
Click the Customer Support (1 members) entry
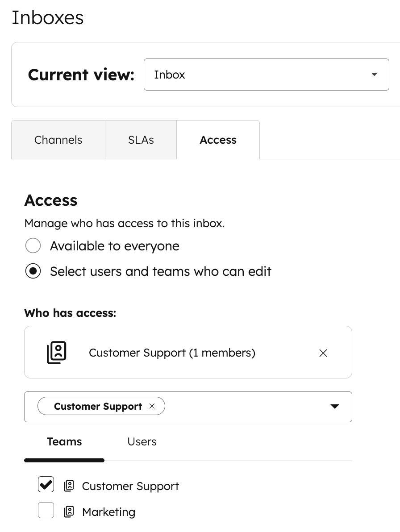172,353
